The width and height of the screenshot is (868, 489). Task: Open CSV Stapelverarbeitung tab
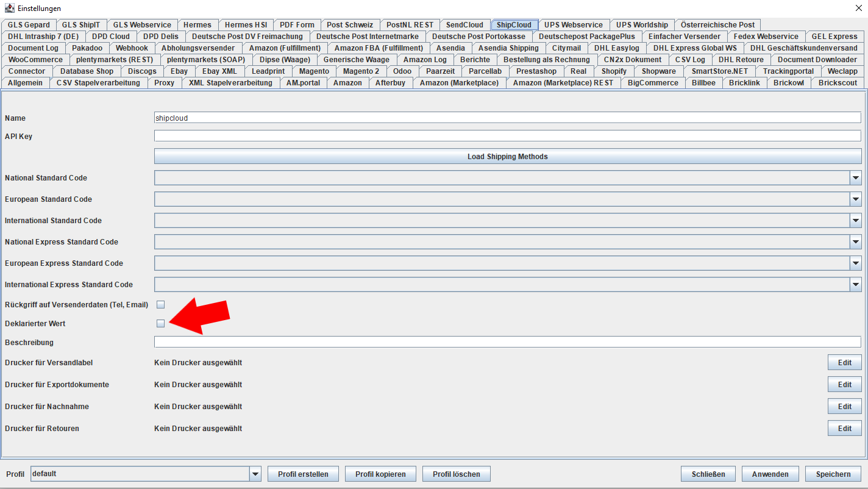(x=98, y=83)
